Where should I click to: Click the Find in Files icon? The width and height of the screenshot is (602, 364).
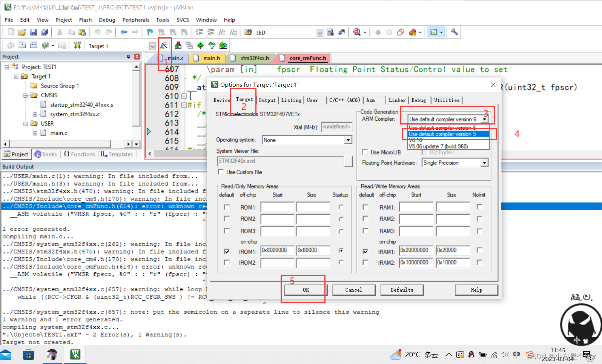(x=331, y=32)
